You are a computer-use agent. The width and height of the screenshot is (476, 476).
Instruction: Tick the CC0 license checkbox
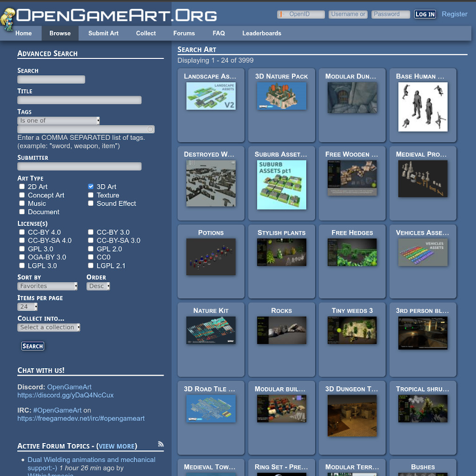tap(91, 257)
